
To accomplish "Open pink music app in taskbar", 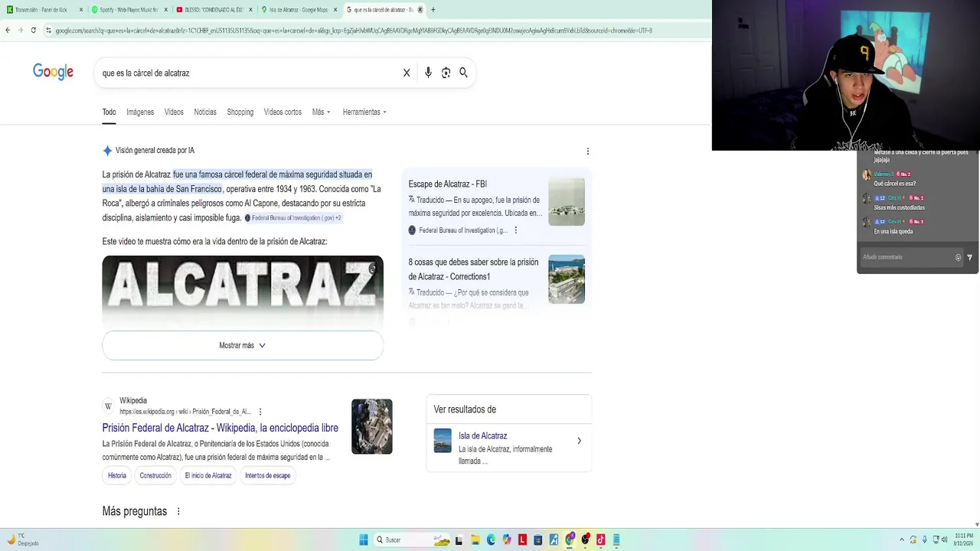I will coord(601,540).
